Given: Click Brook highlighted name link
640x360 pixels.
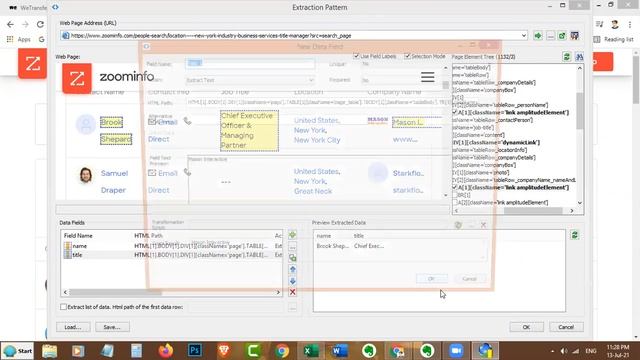Looking at the screenshot, I should 111,122.
